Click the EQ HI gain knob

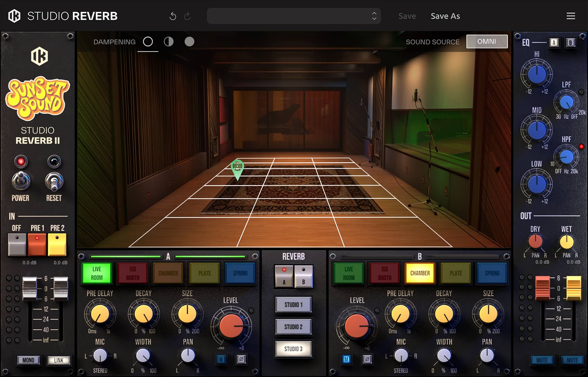coord(536,74)
